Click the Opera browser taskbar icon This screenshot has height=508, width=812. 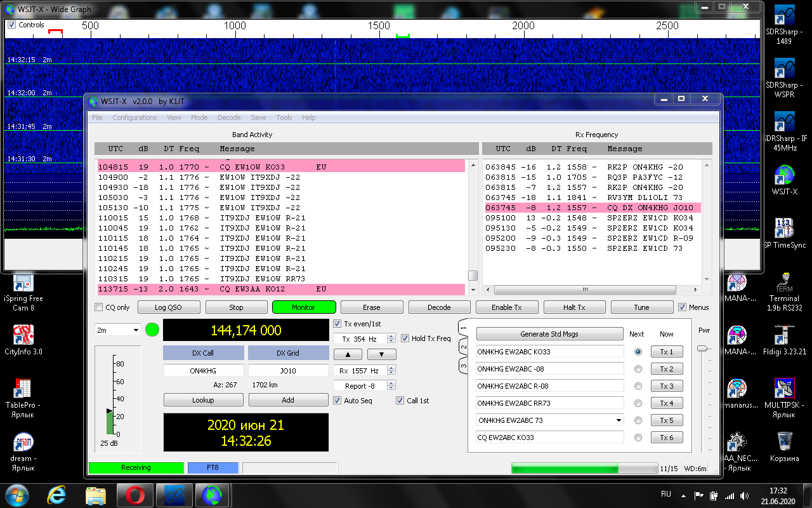pos(134,494)
